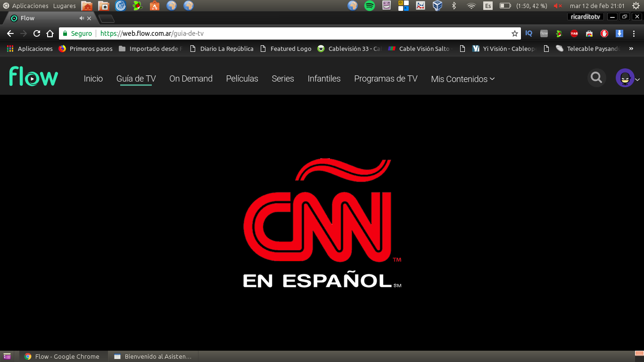Open a new browser tab
This screenshot has width=644, height=362.
pyautogui.click(x=107, y=19)
